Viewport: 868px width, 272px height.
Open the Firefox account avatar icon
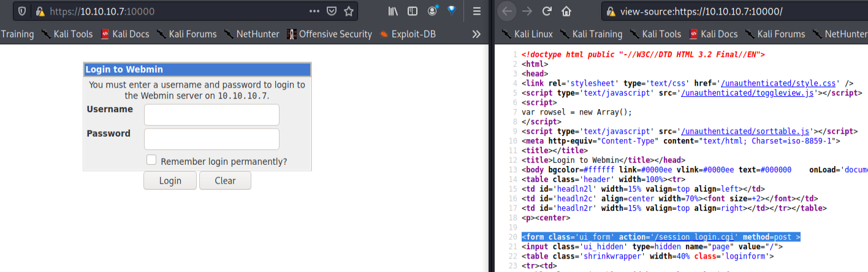point(433,11)
